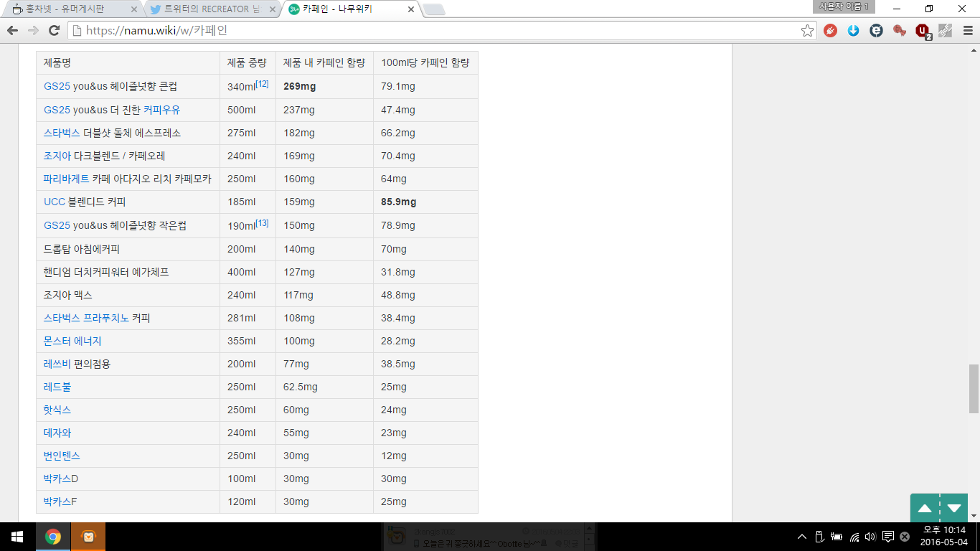The width and height of the screenshot is (980, 551).
Task: Open the 스타벅스 프라푸치노 link
Action: tap(86, 318)
